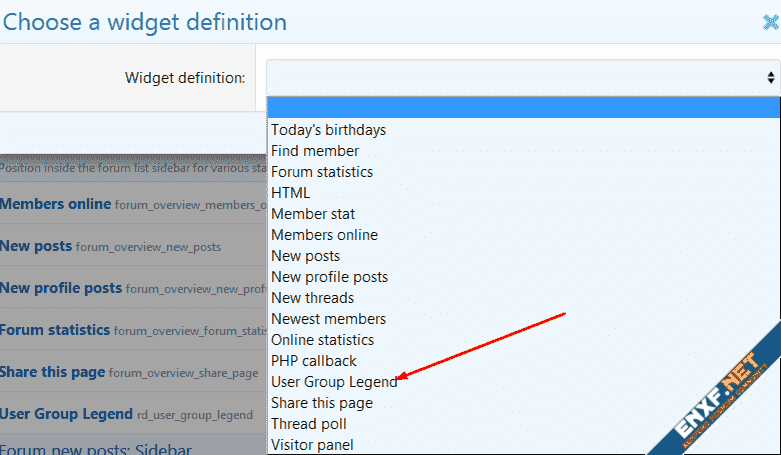Select New posts from dropdown list
Image resolution: width=781 pixels, height=455 pixels.
coord(305,256)
